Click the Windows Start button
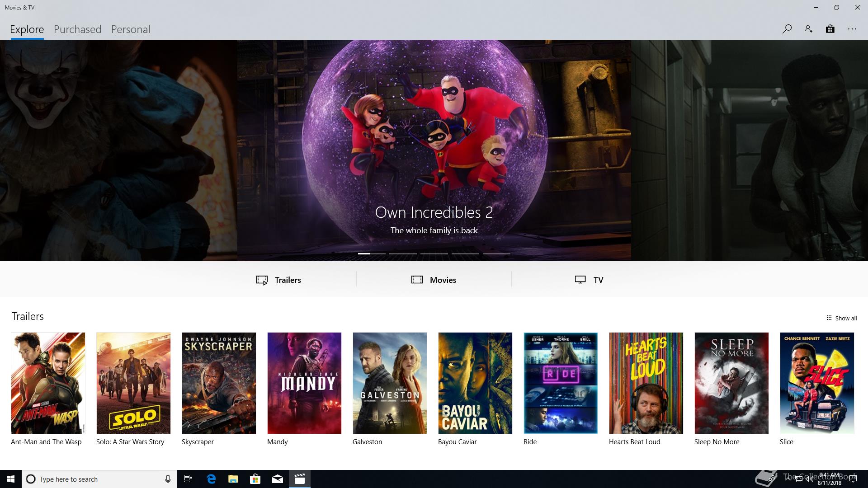 click(x=11, y=479)
